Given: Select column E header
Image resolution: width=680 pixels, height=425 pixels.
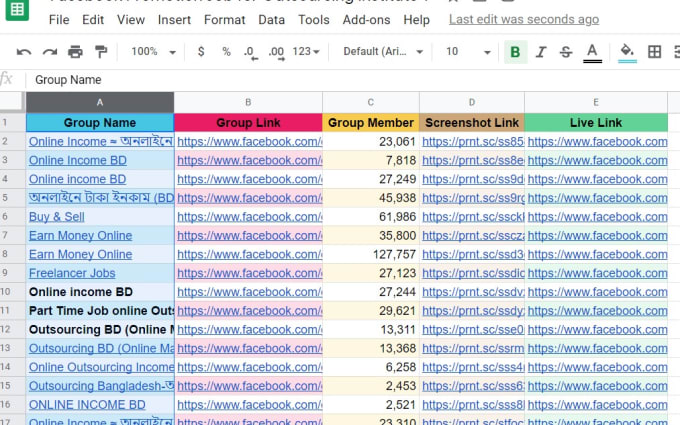Looking at the screenshot, I should (x=596, y=103).
